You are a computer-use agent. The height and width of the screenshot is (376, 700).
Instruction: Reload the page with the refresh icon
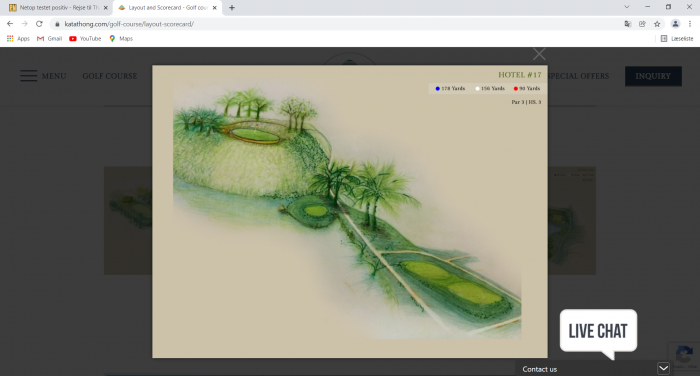point(39,24)
